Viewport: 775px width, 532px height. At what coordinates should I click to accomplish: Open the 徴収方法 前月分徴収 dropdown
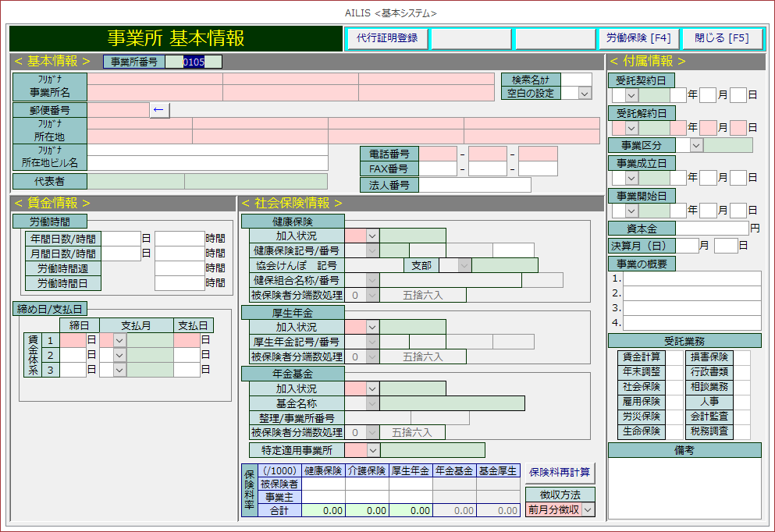pyautogui.click(x=588, y=509)
